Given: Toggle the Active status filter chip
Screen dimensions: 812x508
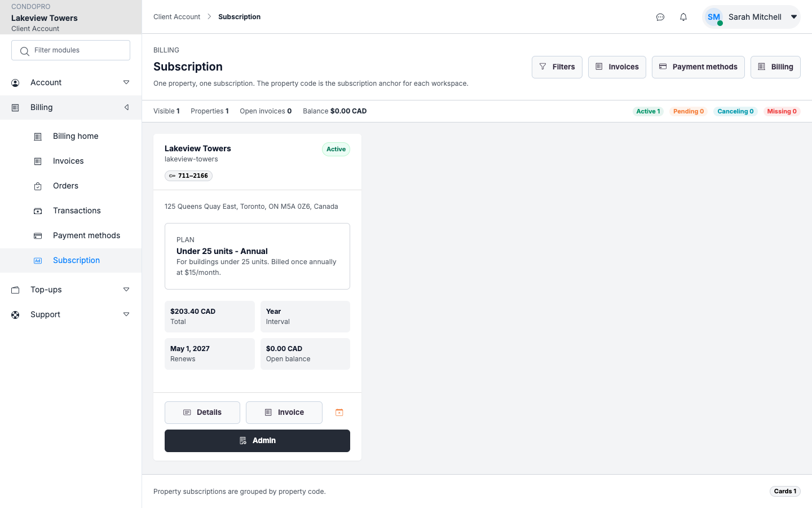Looking at the screenshot, I should 648,111.
